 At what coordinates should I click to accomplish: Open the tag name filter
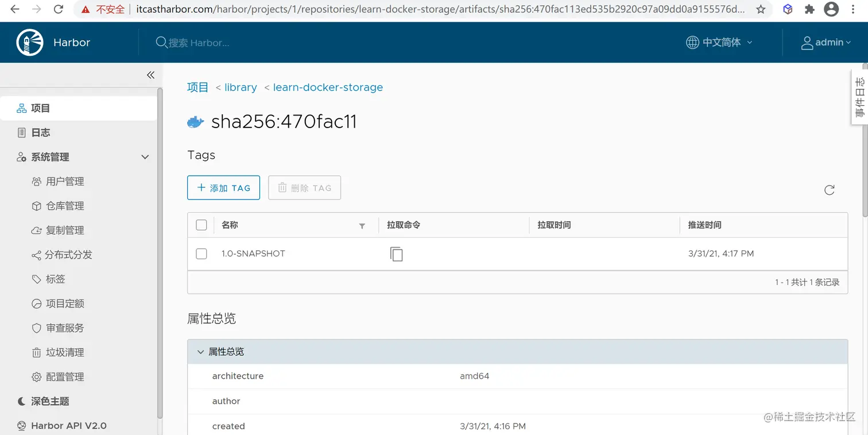click(x=362, y=226)
